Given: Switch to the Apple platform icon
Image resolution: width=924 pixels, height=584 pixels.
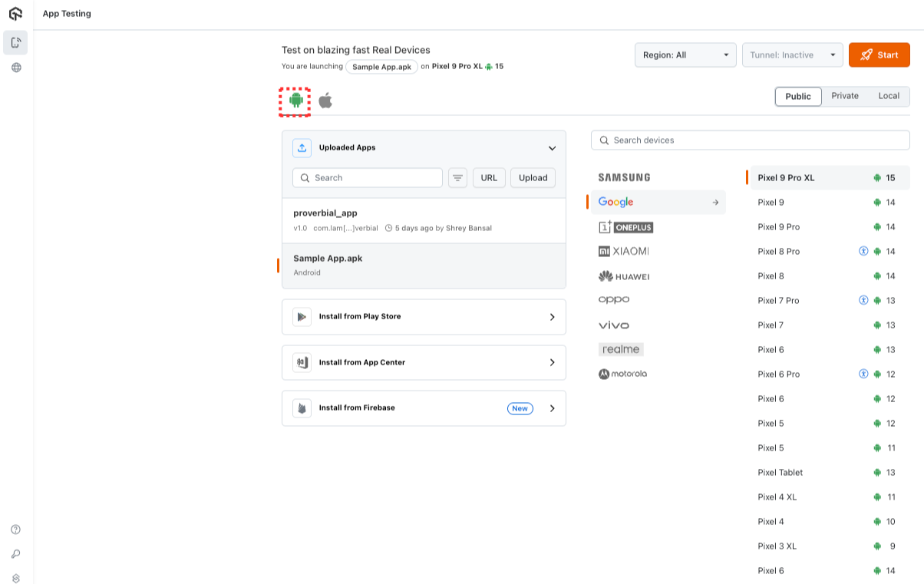Looking at the screenshot, I should coord(325,100).
